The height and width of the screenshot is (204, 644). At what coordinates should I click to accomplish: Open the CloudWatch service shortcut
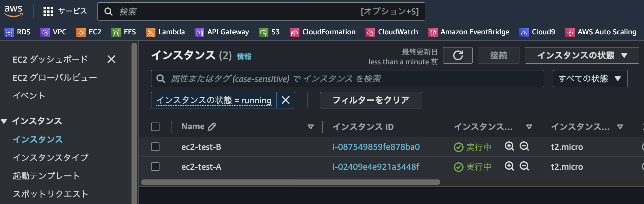[x=392, y=32]
